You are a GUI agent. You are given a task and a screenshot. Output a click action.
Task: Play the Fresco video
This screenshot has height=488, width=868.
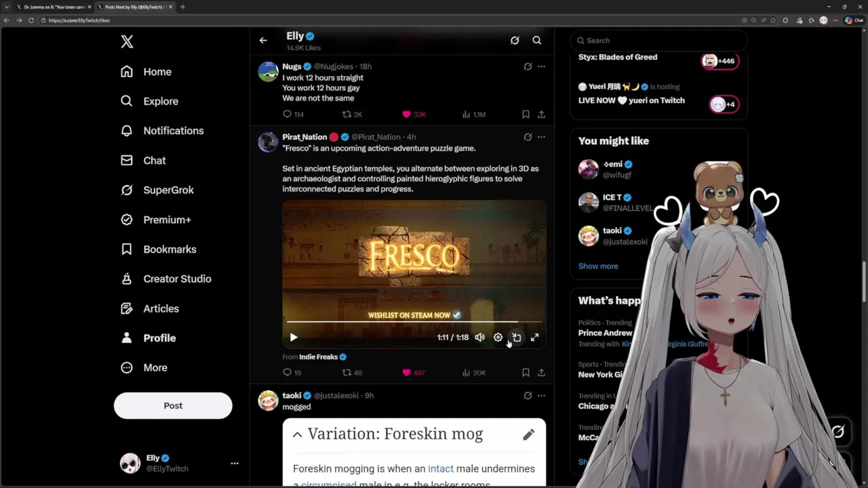pyautogui.click(x=294, y=338)
